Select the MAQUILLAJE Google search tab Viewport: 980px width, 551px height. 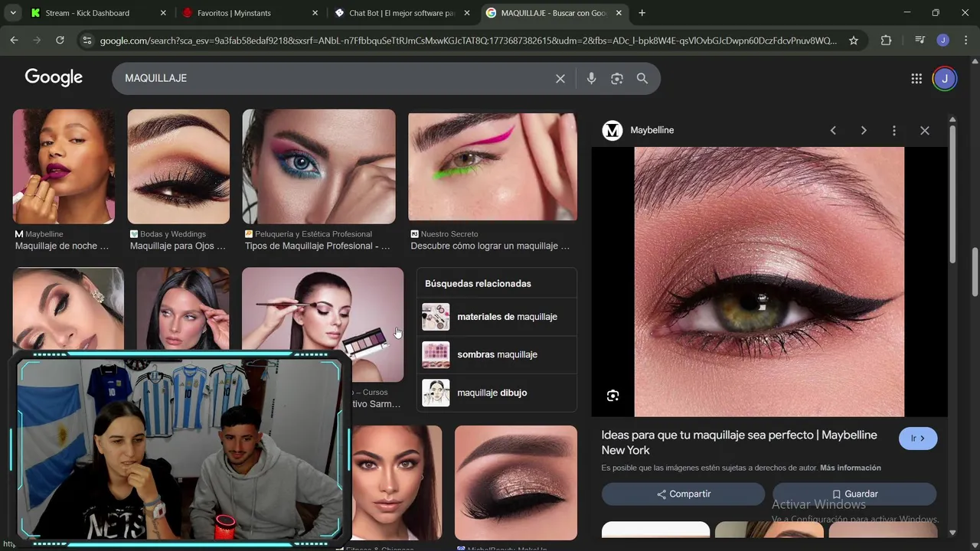[x=554, y=13]
